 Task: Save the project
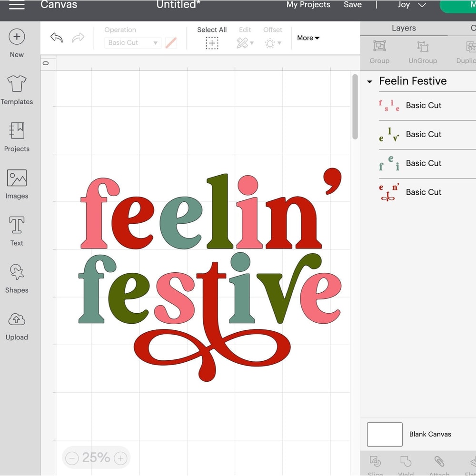click(353, 5)
